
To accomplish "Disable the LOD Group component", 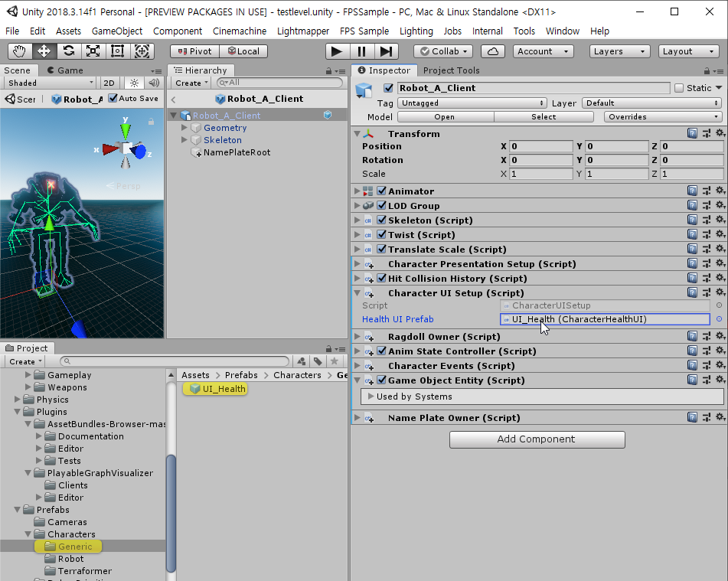I will click(x=382, y=205).
